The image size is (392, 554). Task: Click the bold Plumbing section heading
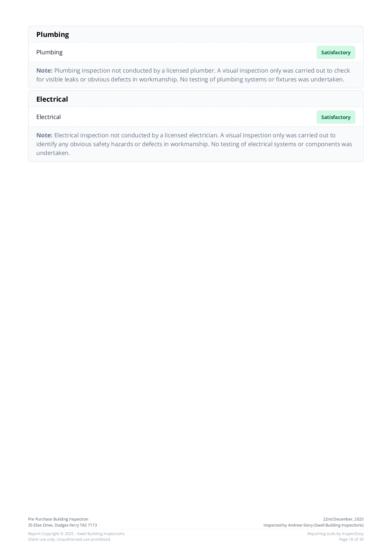click(52, 34)
